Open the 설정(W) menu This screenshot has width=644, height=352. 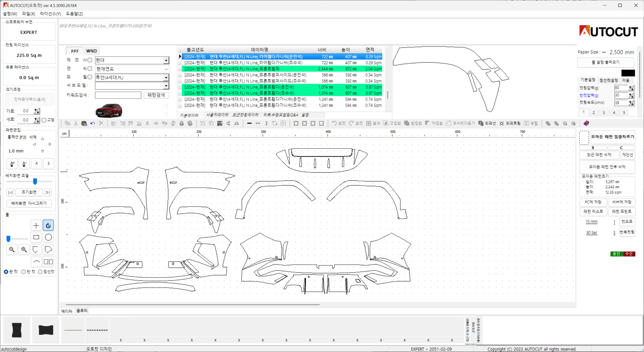[x=10, y=14]
